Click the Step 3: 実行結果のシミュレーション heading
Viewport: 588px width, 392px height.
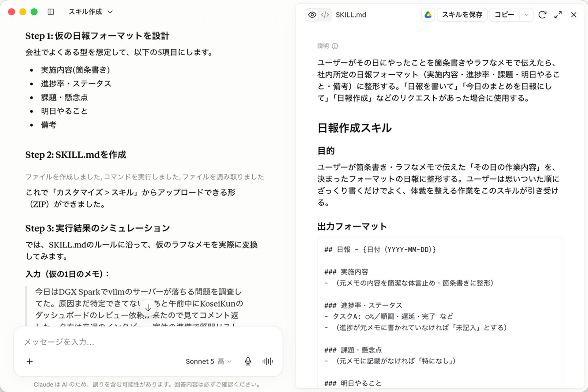97,228
